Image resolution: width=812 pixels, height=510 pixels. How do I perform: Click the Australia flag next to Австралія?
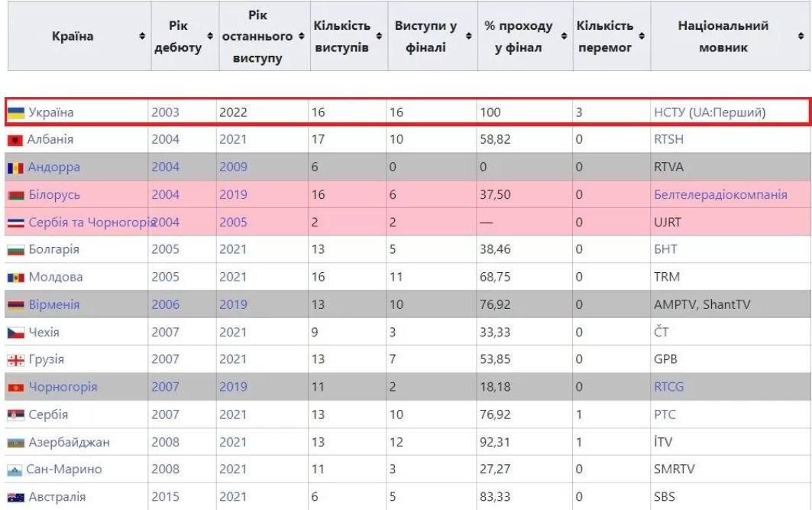click(x=16, y=497)
